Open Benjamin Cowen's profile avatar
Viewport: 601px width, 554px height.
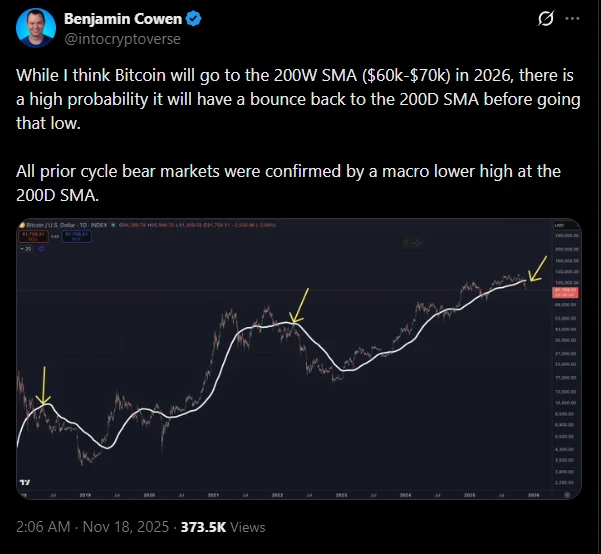click(x=36, y=30)
